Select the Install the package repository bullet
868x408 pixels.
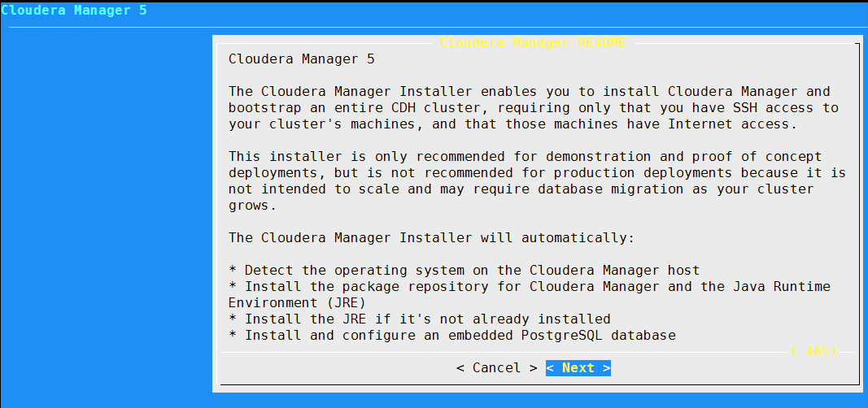pyautogui.click(x=530, y=287)
